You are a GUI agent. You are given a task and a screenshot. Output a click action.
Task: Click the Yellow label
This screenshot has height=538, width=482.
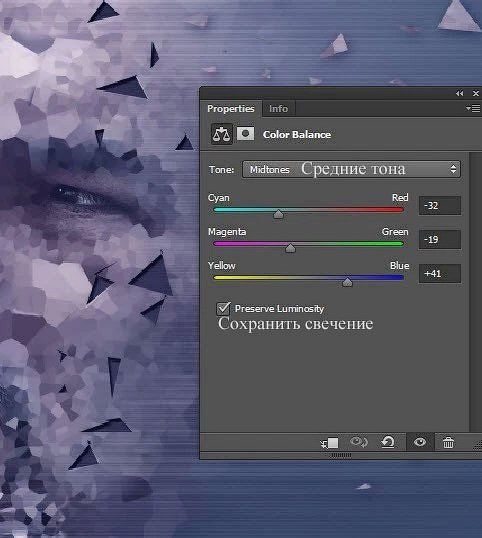(x=221, y=266)
